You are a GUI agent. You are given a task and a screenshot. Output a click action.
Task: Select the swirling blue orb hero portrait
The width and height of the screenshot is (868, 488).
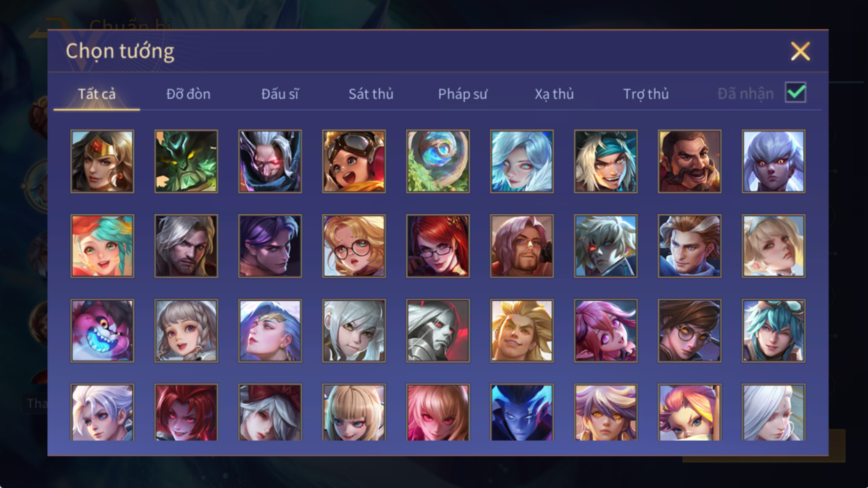pyautogui.click(x=438, y=161)
